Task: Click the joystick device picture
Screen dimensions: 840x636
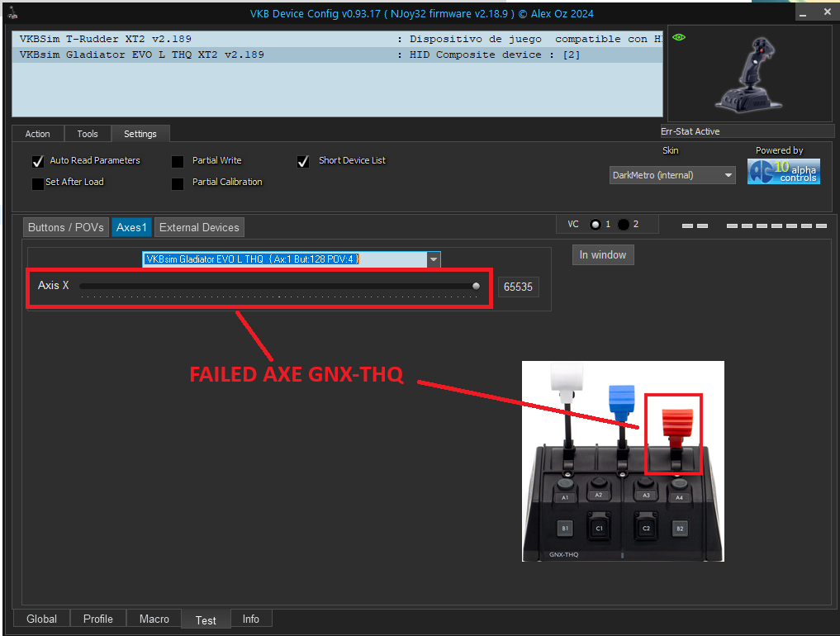Action: 749,74
